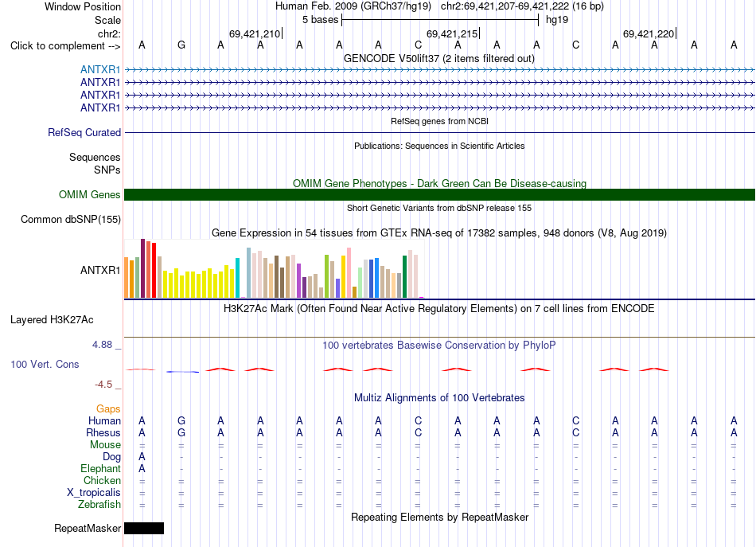Screen dimensions: 756x547
Task: Open the 100 Vert. Cons label
Action: click(45, 365)
